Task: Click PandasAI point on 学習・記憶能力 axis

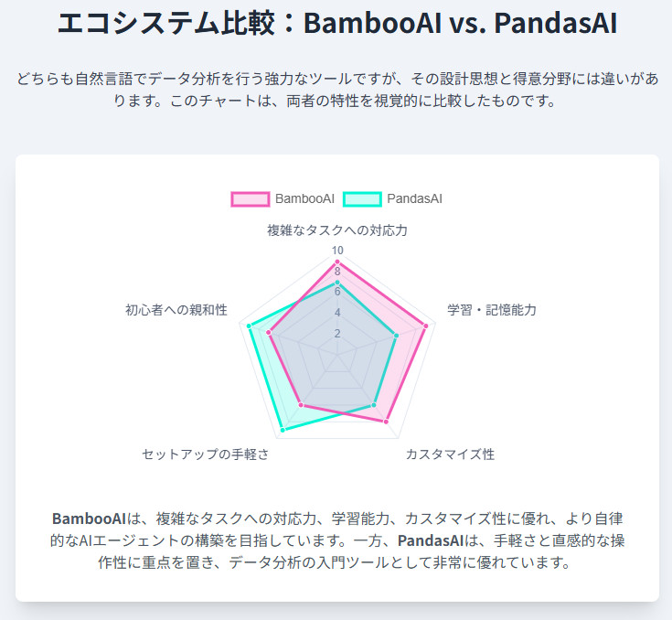Action: [x=397, y=336]
